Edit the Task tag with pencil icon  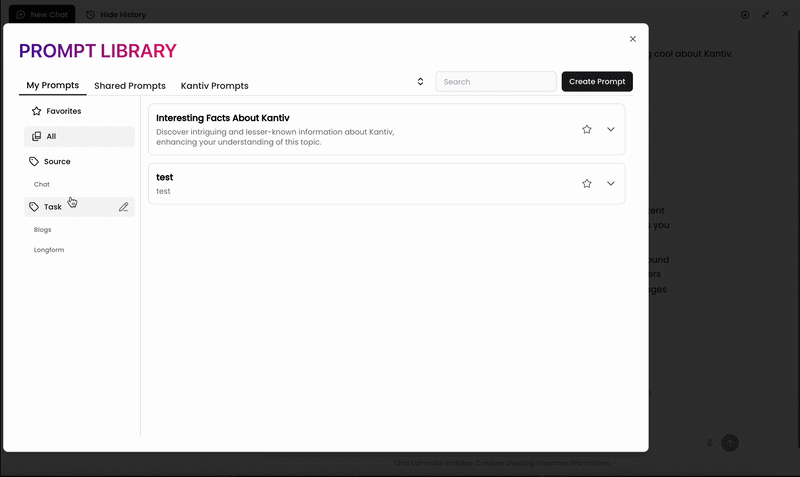[x=123, y=207]
